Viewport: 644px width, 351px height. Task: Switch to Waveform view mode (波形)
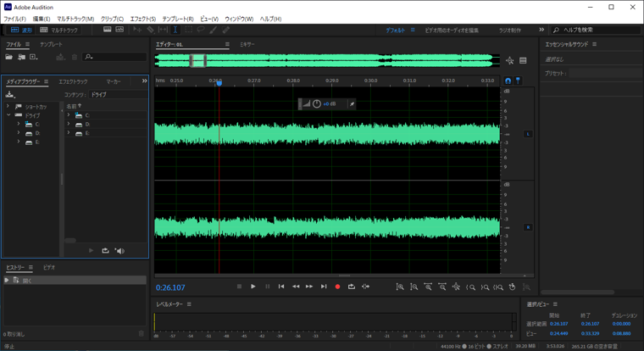21,30
